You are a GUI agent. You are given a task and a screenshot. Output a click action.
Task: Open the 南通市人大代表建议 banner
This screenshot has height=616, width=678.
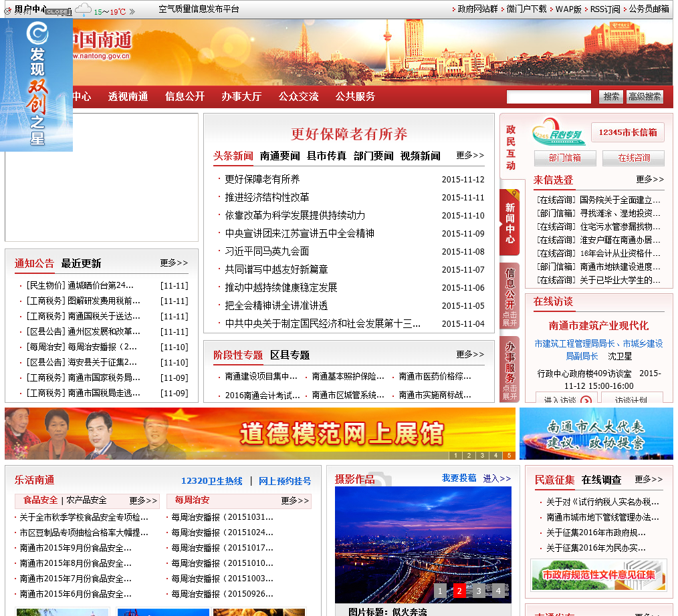pyautogui.click(x=596, y=434)
